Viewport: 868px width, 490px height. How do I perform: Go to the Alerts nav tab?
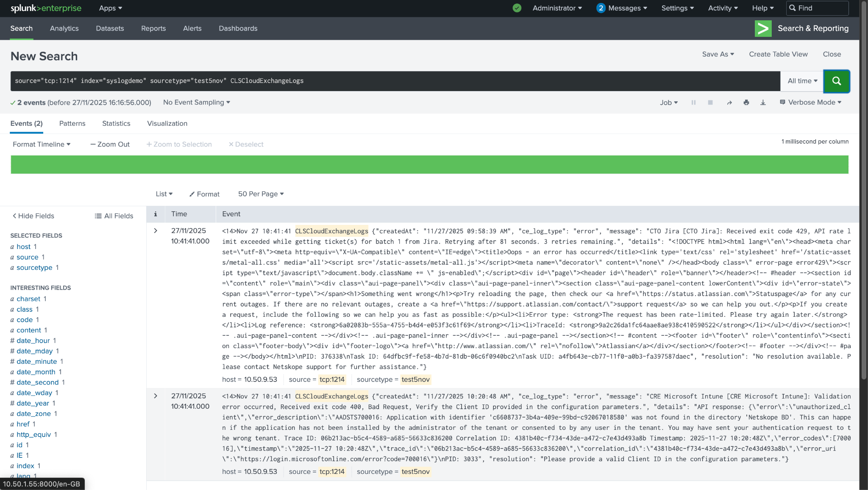coord(192,28)
